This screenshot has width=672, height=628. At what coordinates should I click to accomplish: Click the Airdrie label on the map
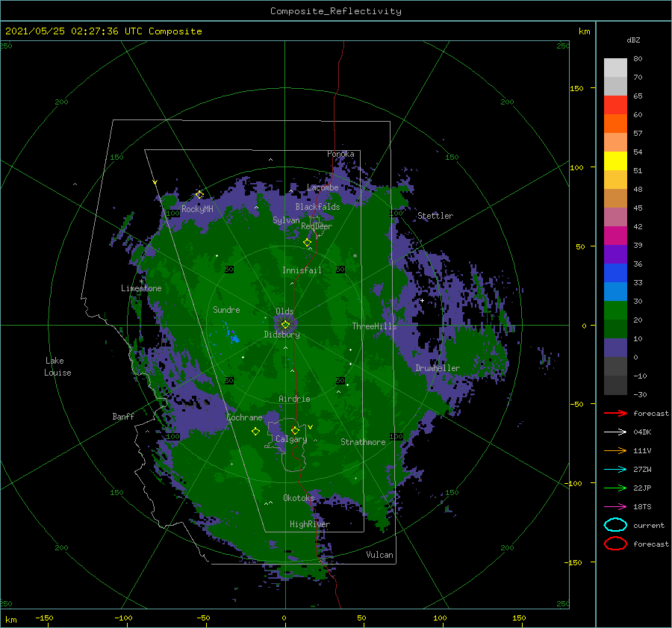(294, 399)
